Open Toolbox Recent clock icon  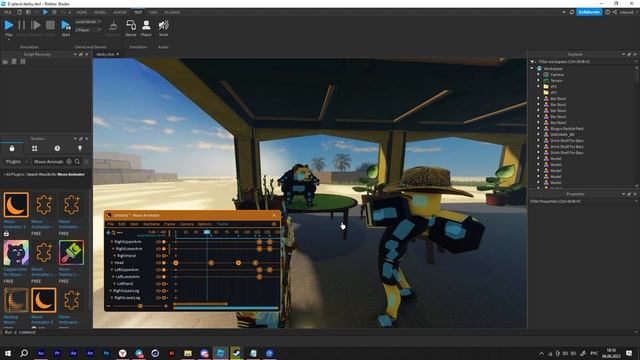[57, 148]
